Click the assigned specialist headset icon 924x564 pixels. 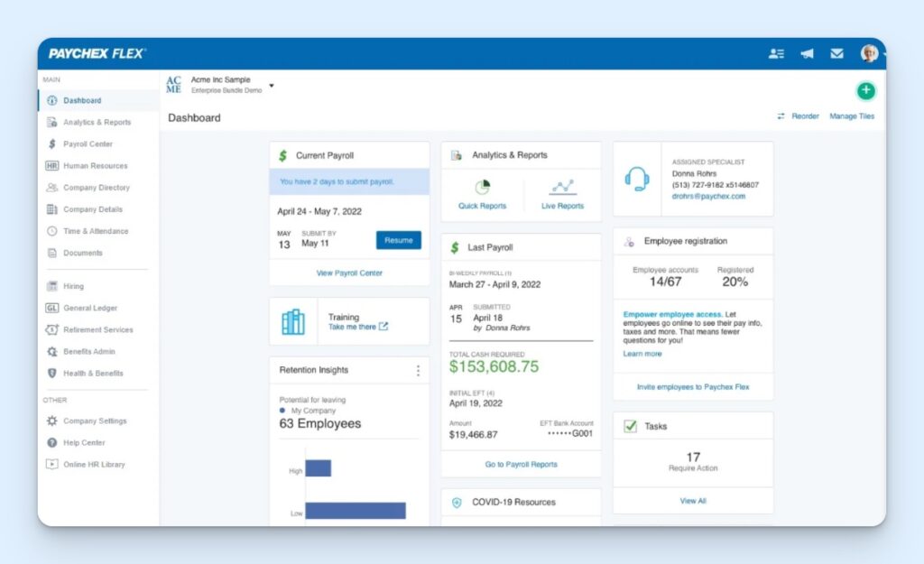[x=637, y=179]
